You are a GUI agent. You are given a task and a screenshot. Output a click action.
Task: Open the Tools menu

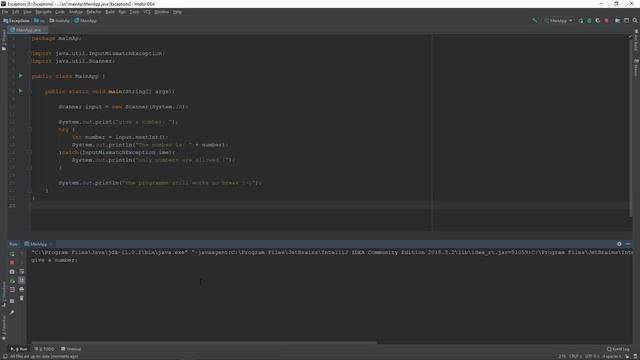point(134,12)
